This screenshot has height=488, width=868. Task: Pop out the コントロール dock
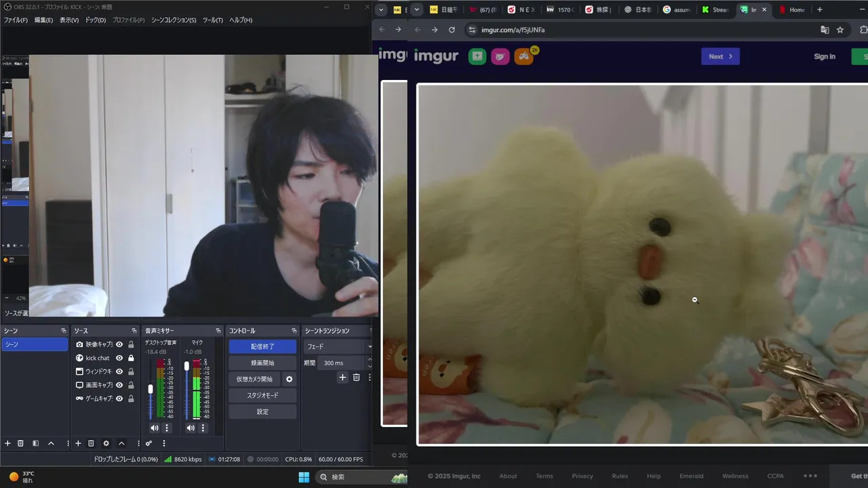(294, 331)
